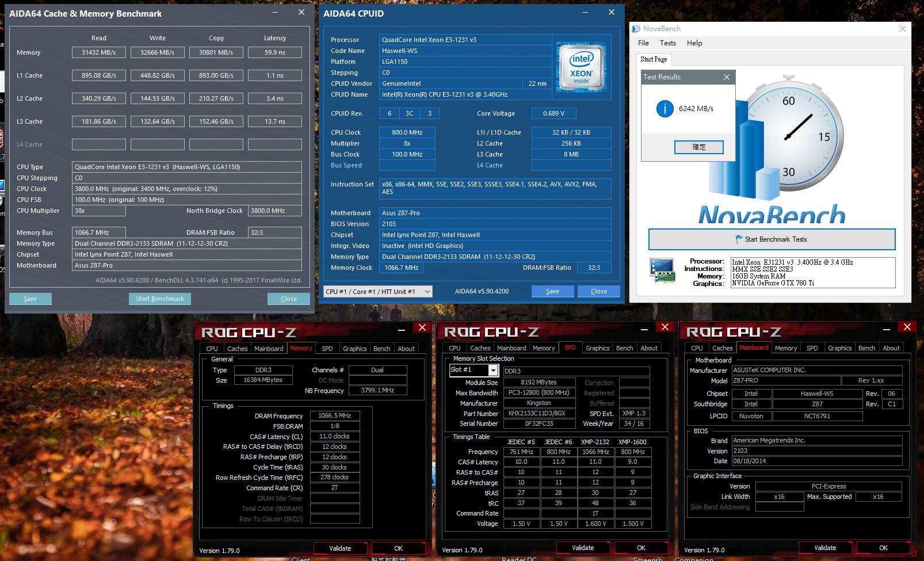This screenshot has height=561, width=924.
Task: Open Caches tab in CPU-Z Mainboard window
Action: (x=722, y=348)
